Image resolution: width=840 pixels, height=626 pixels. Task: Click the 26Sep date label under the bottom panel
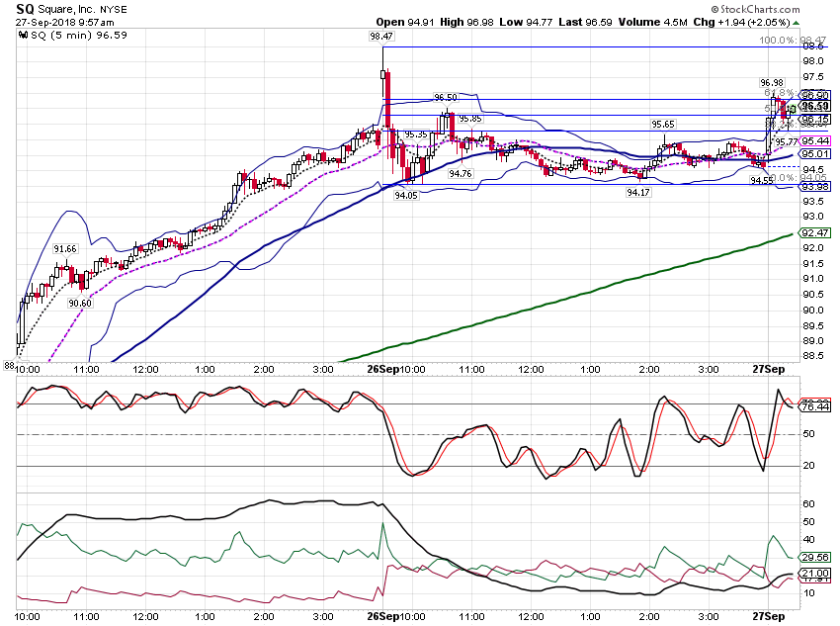click(383, 616)
